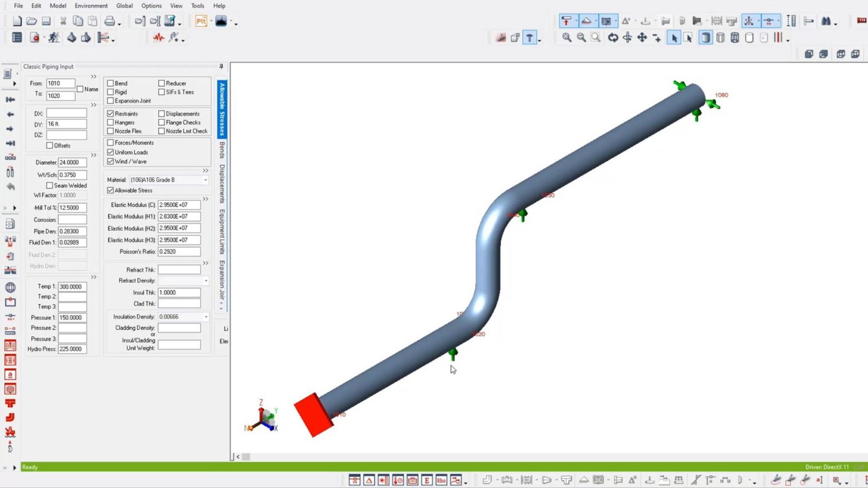Open the Displacements side tab
This screenshot has height=488, width=868.
click(x=222, y=183)
